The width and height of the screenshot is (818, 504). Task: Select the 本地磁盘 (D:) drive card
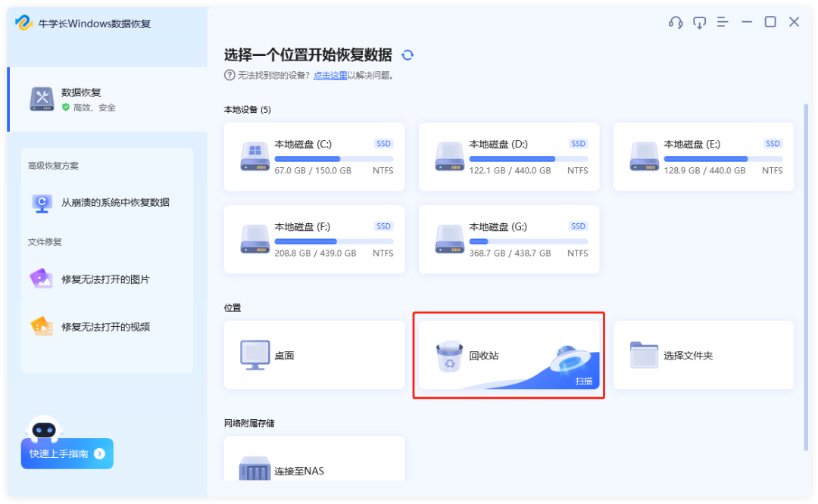tap(508, 157)
